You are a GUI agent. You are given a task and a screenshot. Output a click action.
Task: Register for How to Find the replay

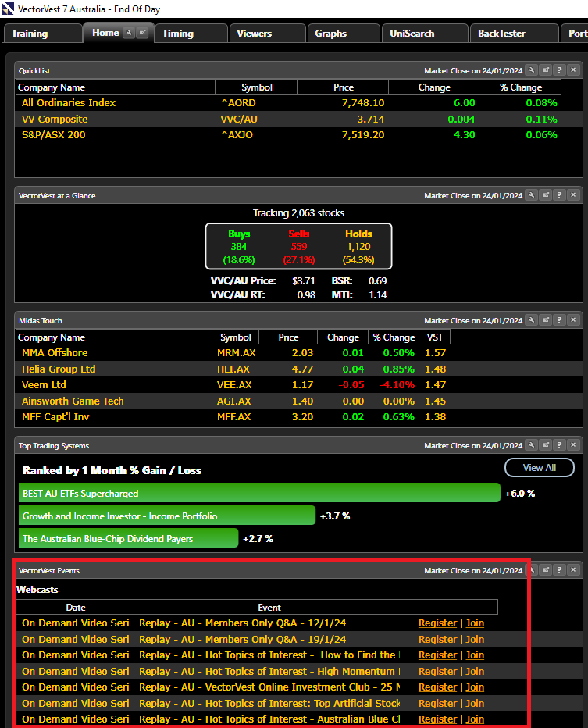pyautogui.click(x=437, y=655)
